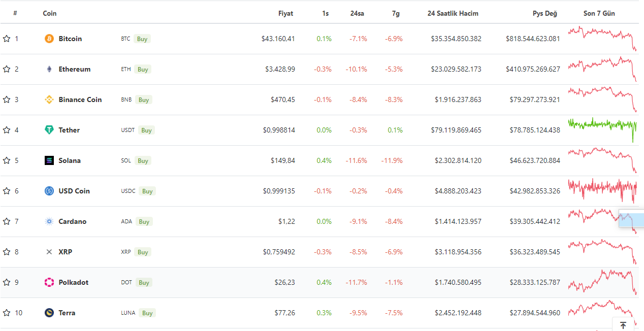Image resolution: width=644 pixels, height=331 pixels.
Task: Click the Cardano logo icon
Action: click(x=49, y=221)
